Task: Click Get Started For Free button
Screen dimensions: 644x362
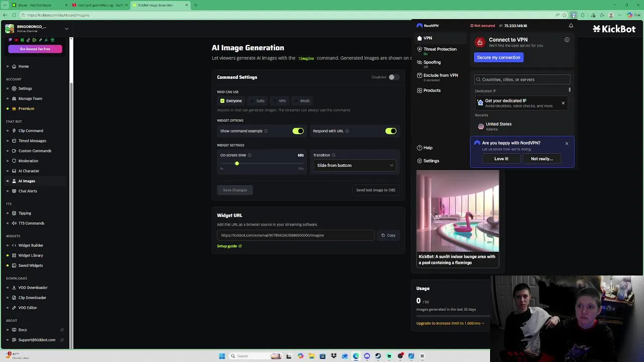Action: [x=35, y=49]
